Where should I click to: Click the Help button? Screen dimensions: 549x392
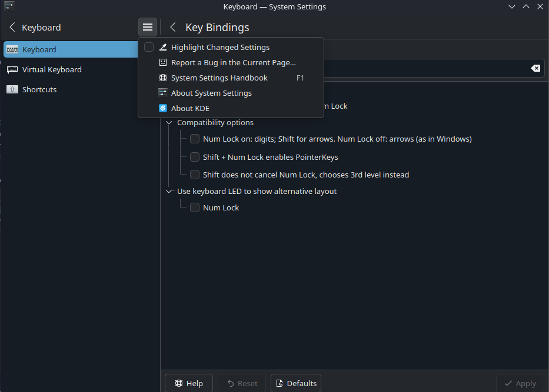[x=189, y=383]
